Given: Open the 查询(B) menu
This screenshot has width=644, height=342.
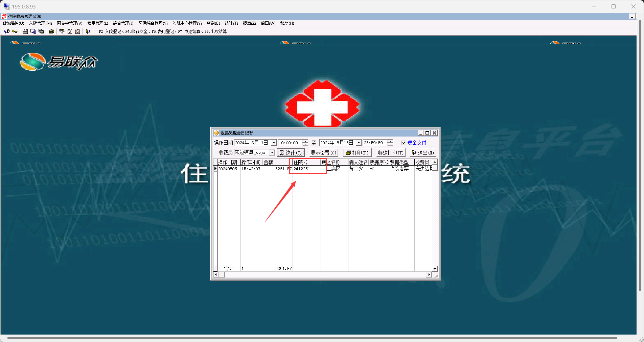Looking at the screenshot, I should [x=213, y=23].
